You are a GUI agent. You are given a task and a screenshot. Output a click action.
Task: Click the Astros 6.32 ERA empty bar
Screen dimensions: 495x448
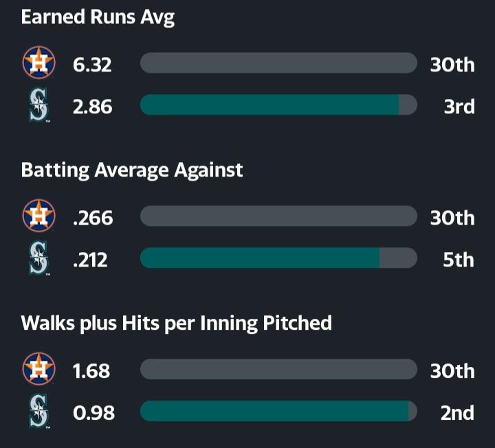278,63
